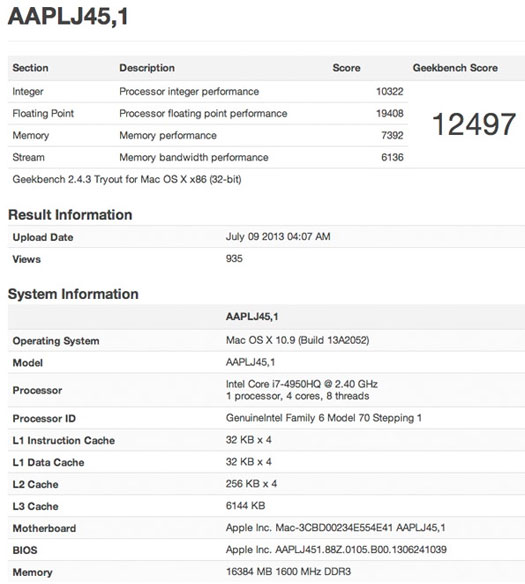The width and height of the screenshot is (525, 584).
Task: Select the integer score 10322
Action: 389,91
